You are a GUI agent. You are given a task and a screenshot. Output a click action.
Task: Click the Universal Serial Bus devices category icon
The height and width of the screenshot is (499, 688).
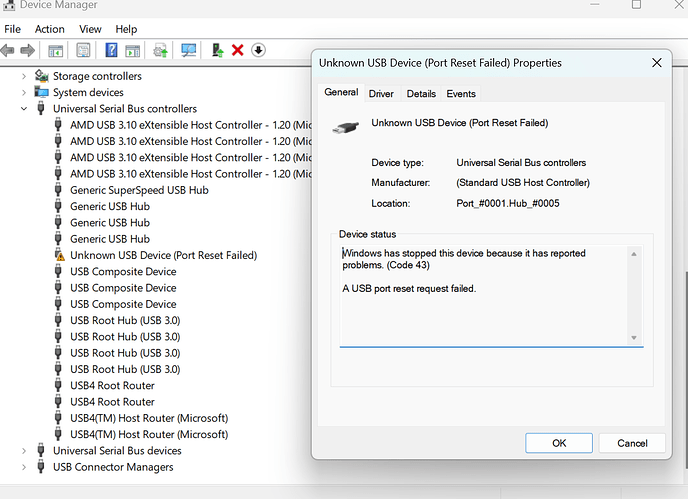click(41, 450)
